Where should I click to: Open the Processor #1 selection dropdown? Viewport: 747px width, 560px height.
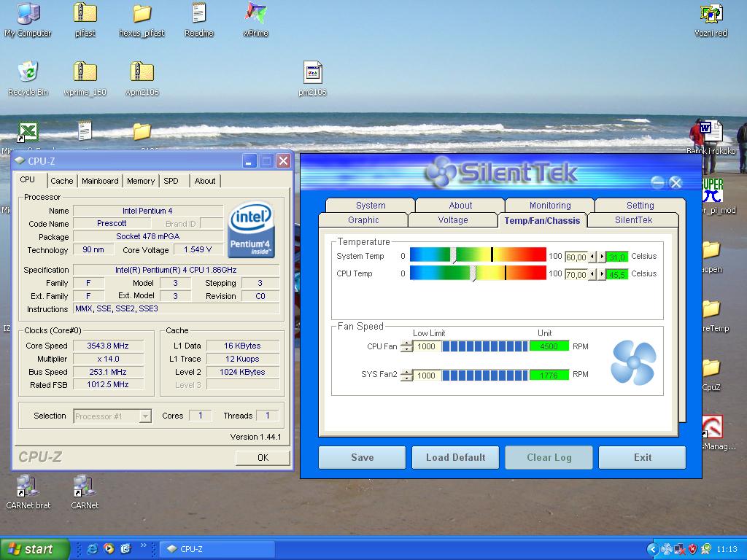(x=145, y=416)
